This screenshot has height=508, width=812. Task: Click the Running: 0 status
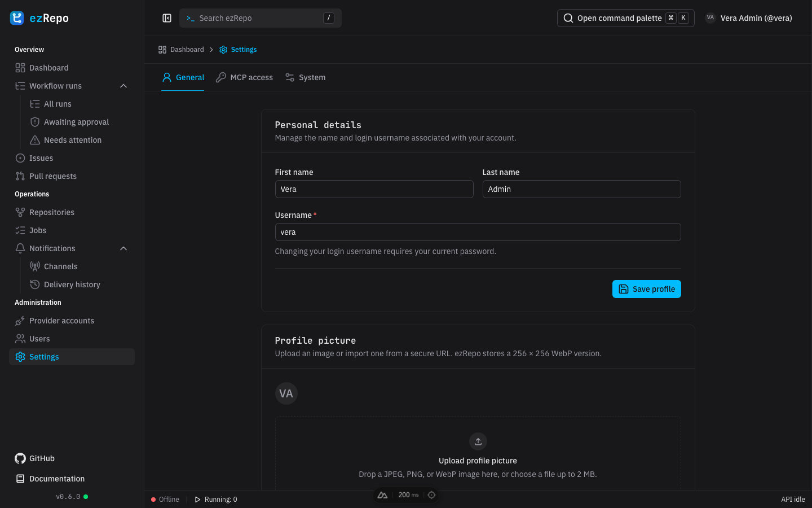tap(216, 500)
